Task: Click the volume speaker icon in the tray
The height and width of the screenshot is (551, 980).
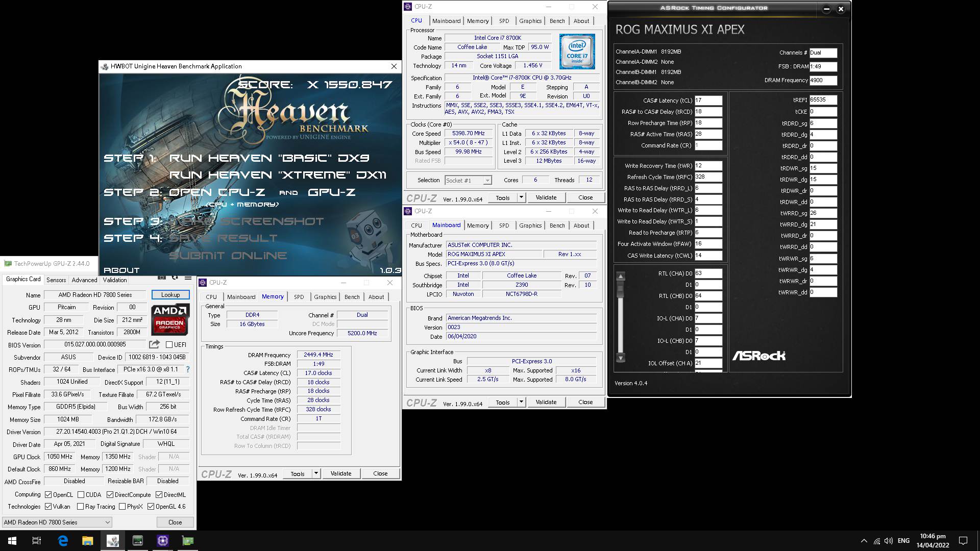Action: click(889, 541)
